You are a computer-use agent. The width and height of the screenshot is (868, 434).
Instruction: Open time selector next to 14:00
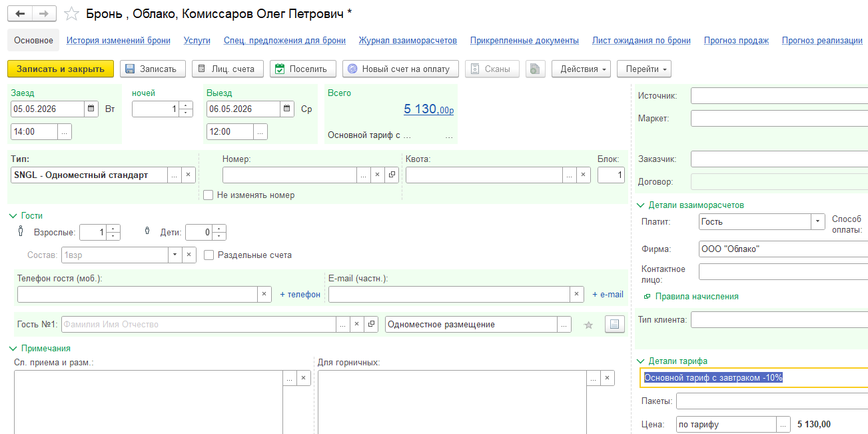pos(65,131)
